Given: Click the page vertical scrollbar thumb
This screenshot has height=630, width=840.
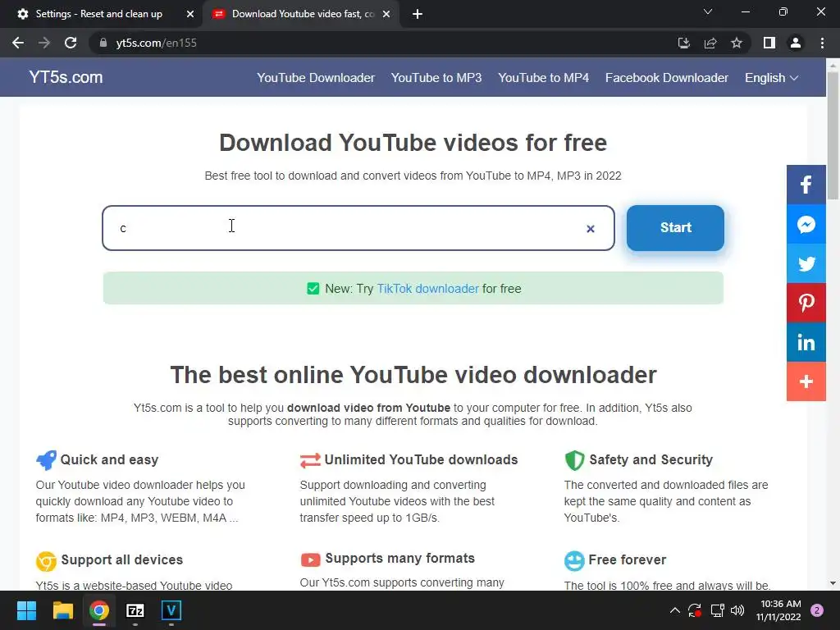Looking at the screenshot, I should pos(833,135).
